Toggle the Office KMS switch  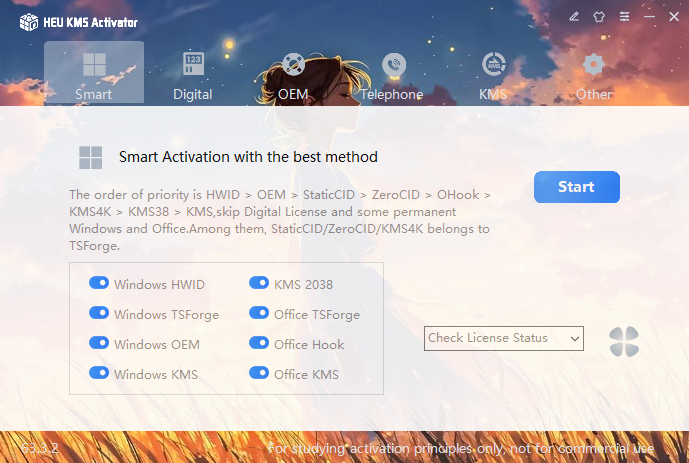[x=259, y=373]
